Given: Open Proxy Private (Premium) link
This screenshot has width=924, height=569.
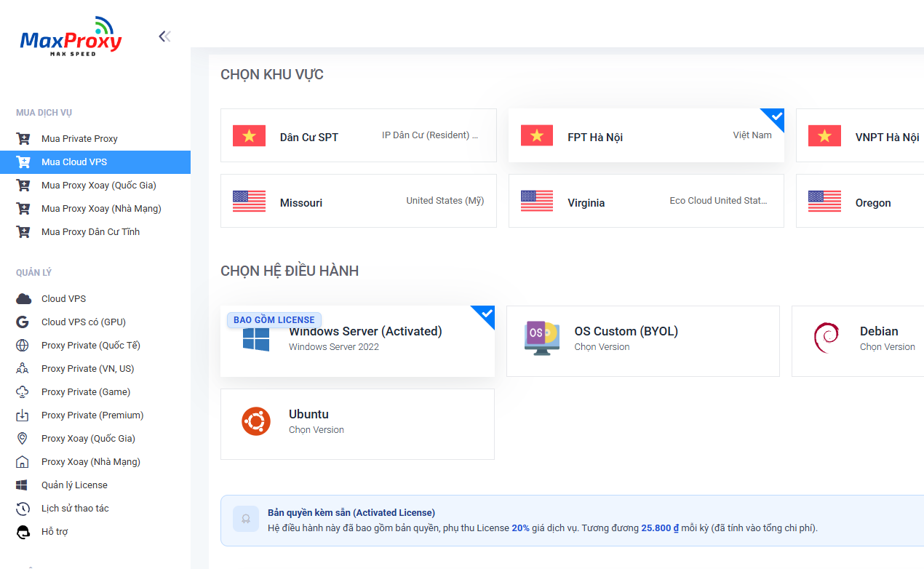Looking at the screenshot, I should click(92, 415).
